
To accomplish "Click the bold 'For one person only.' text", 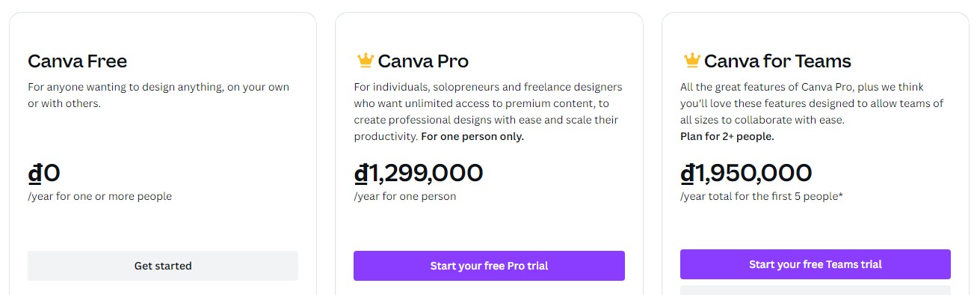I will coord(472,136).
